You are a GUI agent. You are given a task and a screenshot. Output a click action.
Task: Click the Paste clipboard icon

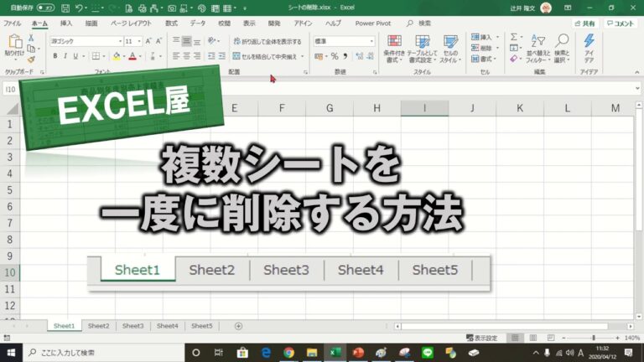click(15, 41)
